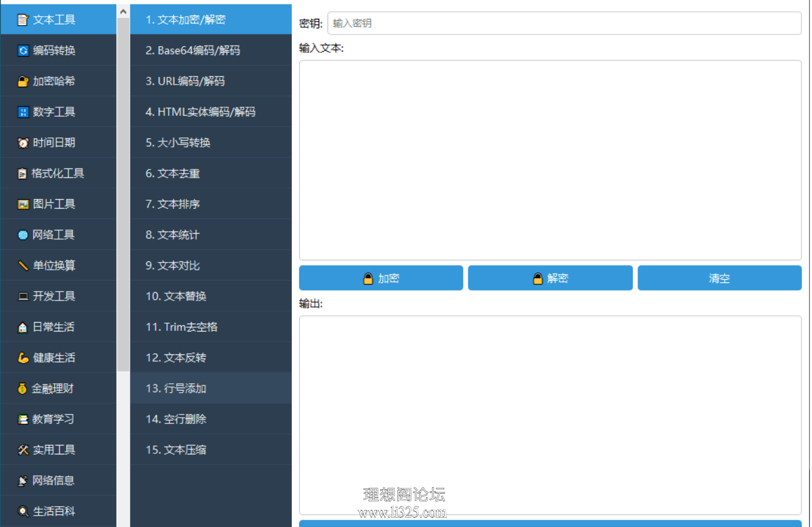
Task: Click the category sidebar scrollbar thumb
Action: pyautogui.click(x=123, y=194)
